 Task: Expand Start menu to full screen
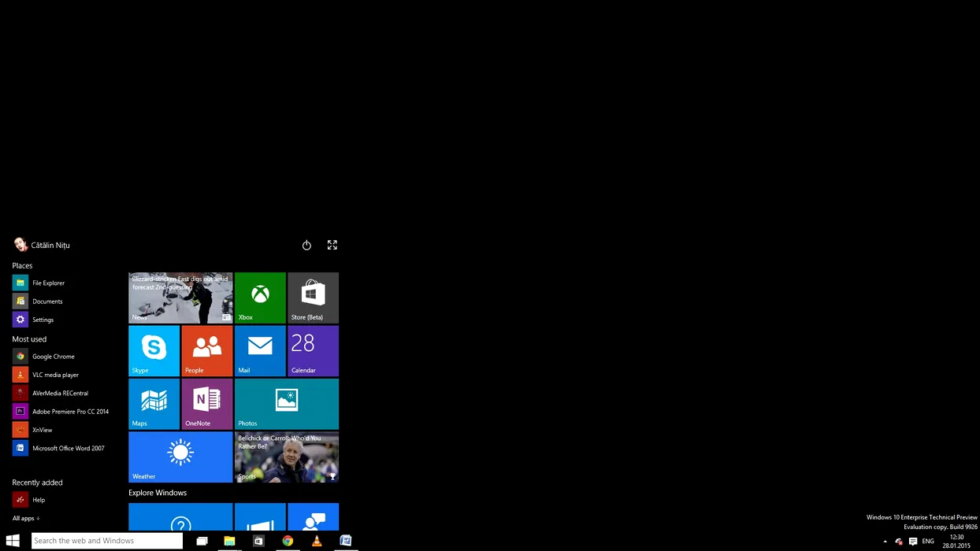coord(332,245)
